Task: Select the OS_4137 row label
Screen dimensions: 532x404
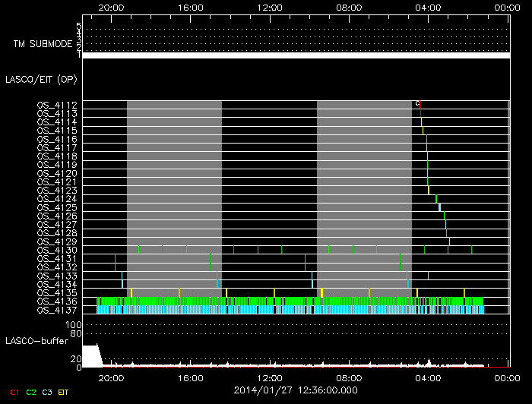Action: tap(57, 310)
